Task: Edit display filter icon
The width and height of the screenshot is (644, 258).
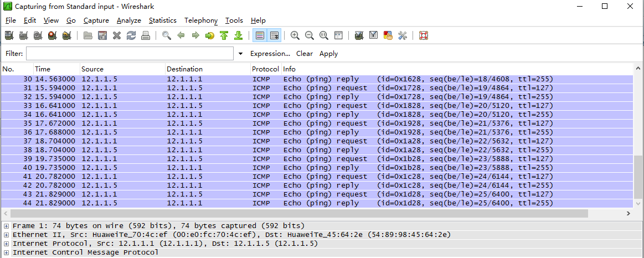Action: 373,36
